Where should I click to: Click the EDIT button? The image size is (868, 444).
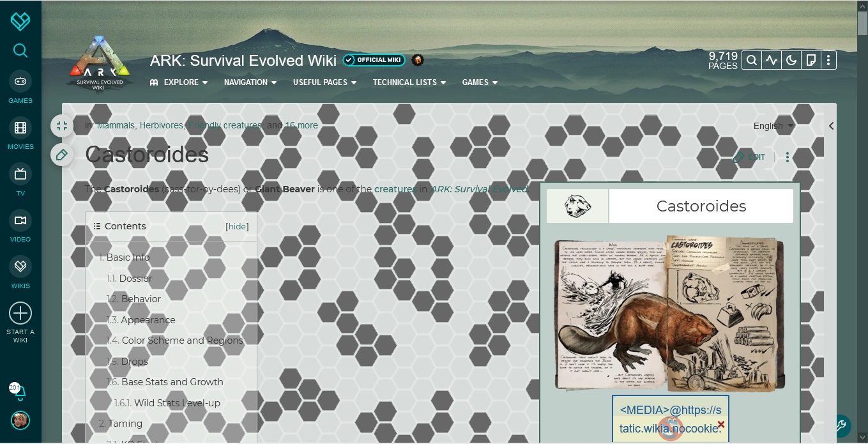[x=750, y=157]
